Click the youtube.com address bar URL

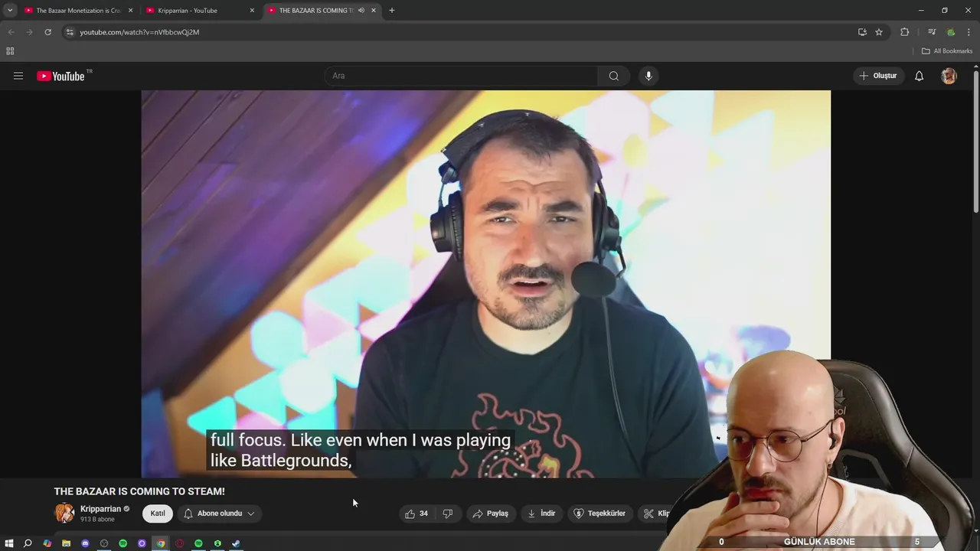[x=139, y=32]
